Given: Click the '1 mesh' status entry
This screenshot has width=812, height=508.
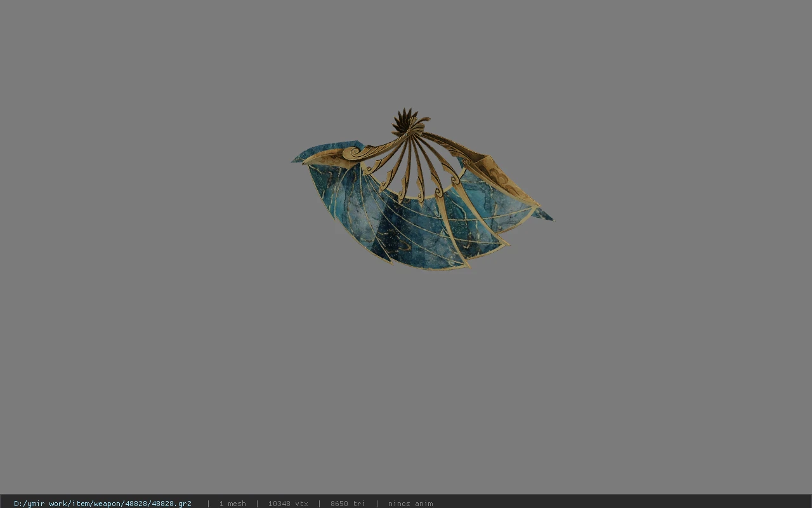Looking at the screenshot, I should pyautogui.click(x=233, y=504).
